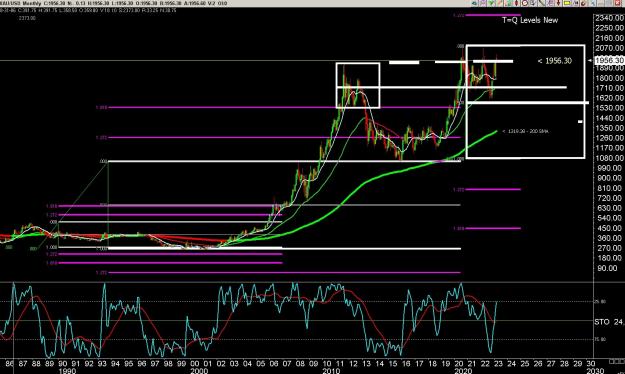Click the 1170.00 price axis label
Image resolution: width=625 pixels, height=374 pixels.
tap(609, 148)
